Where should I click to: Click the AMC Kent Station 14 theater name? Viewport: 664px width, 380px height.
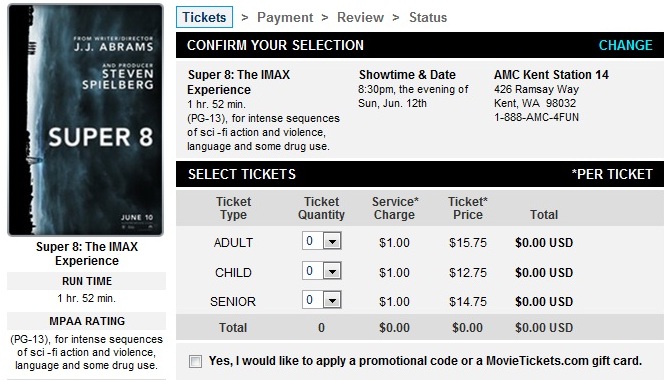coord(551,75)
